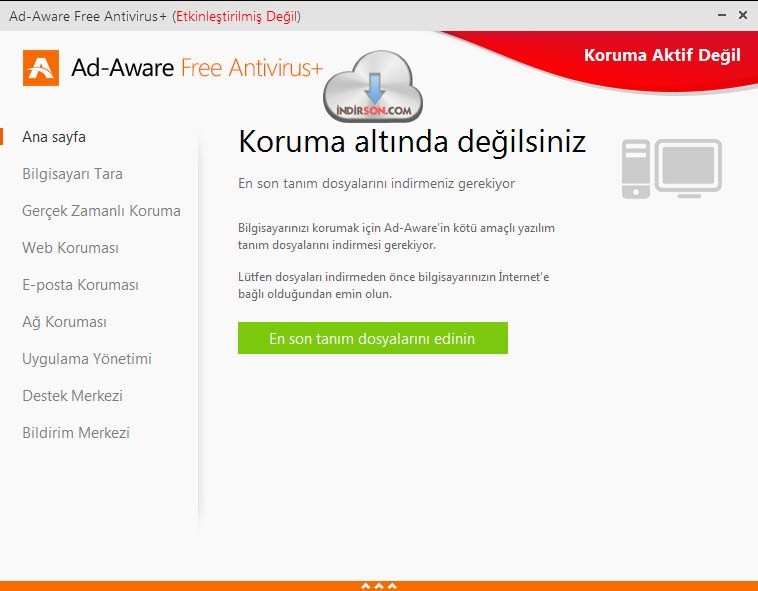Click the Ad-Aware Free Antivirus+ product name

point(197,68)
